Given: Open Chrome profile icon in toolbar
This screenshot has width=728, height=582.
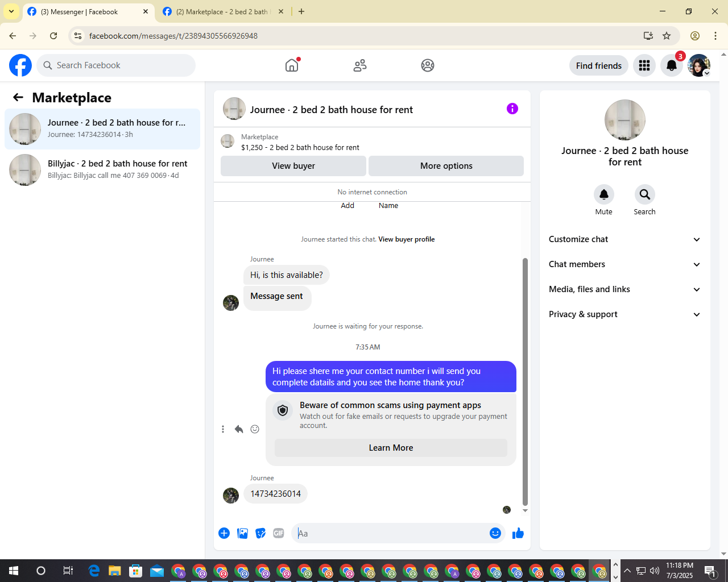Looking at the screenshot, I should click(x=695, y=36).
